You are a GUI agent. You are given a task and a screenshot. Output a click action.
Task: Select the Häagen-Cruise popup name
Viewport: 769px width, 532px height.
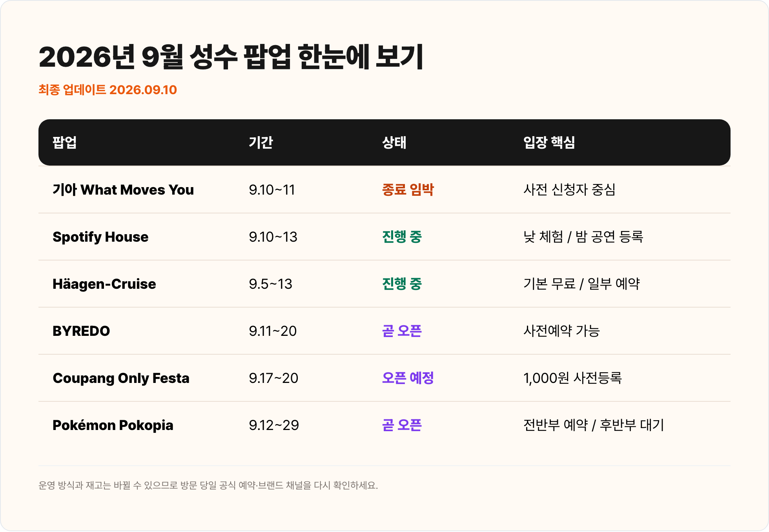(x=104, y=284)
